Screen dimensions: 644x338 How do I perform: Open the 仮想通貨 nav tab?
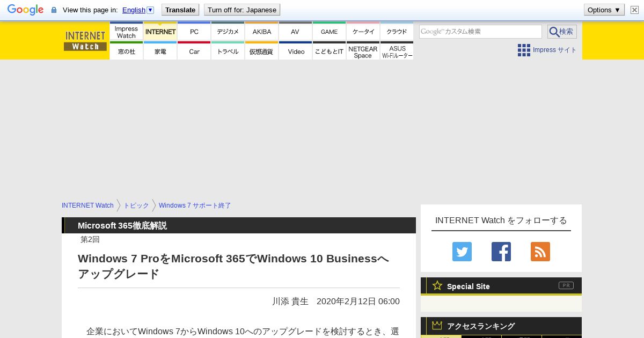click(262, 51)
